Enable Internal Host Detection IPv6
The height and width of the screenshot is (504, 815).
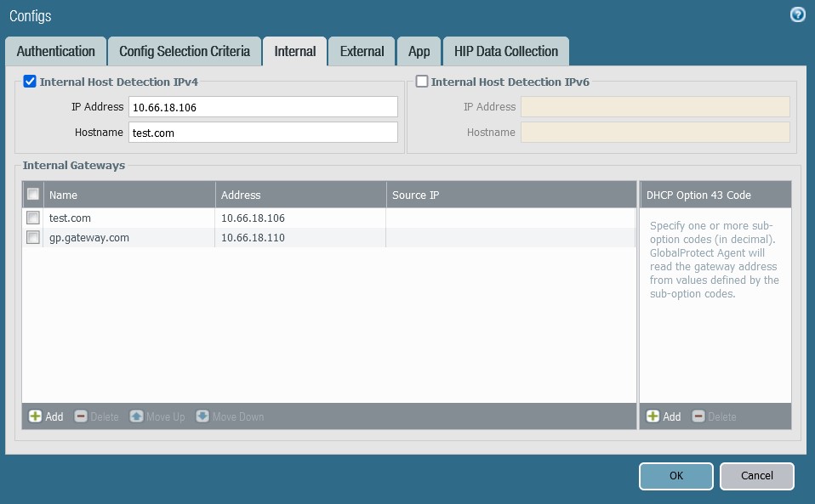[421, 81]
